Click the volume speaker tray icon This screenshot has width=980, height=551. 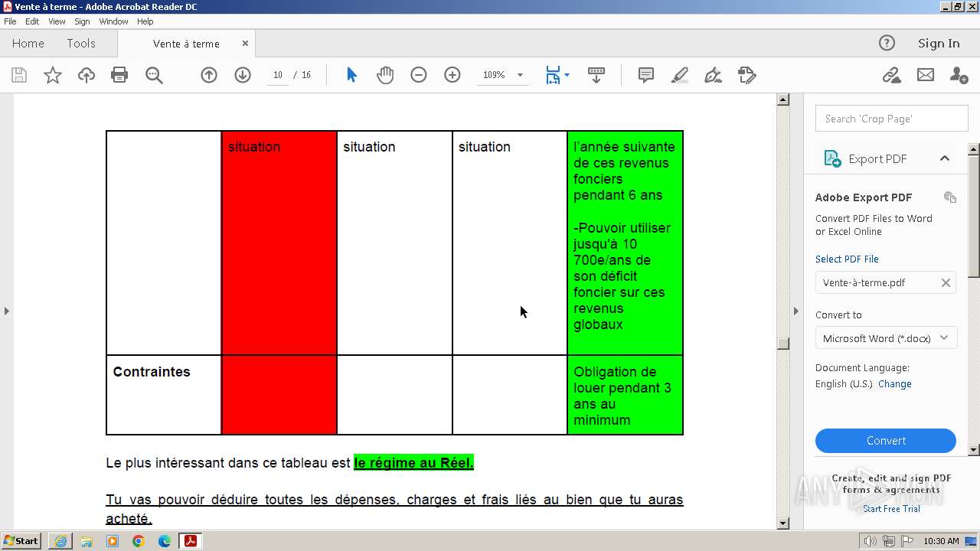point(871,541)
